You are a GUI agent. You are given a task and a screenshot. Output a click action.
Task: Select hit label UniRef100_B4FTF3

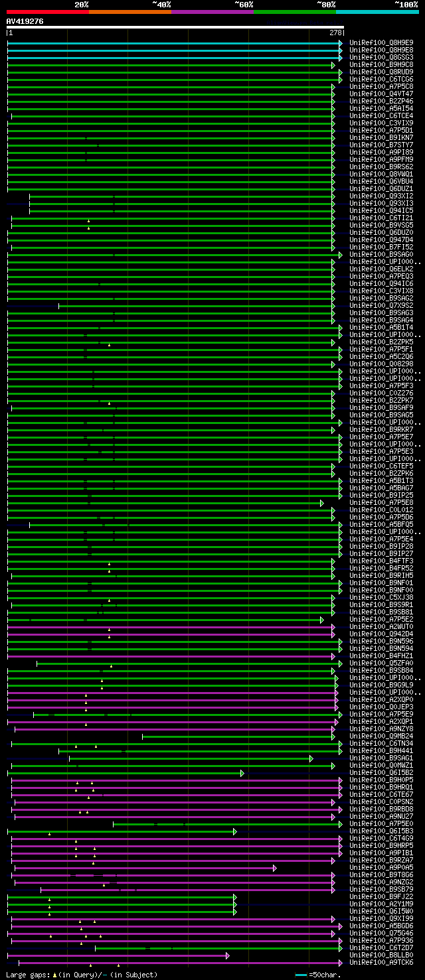coord(381,561)
